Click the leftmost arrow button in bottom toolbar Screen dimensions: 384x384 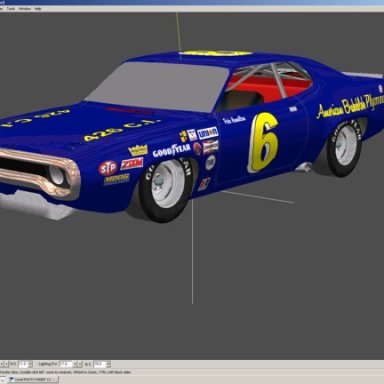(x=2, y=364)
